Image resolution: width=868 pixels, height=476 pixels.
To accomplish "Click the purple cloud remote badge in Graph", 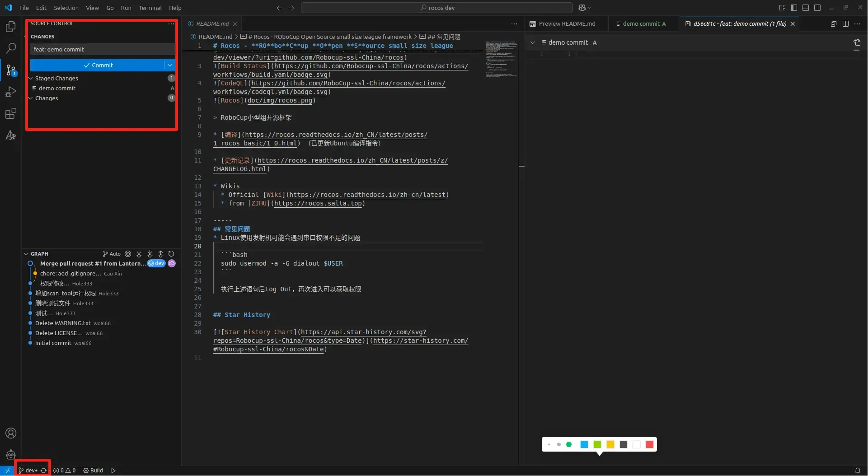I will click(x=172, y=263).
